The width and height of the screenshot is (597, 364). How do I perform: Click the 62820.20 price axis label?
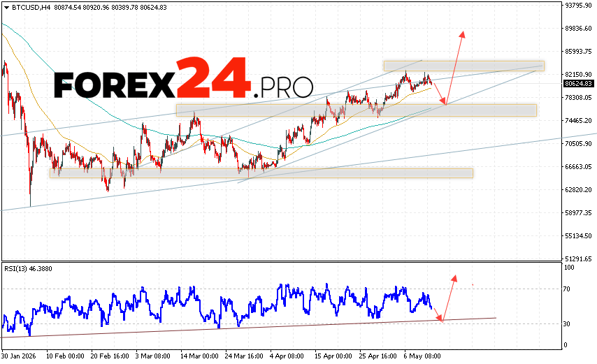(579, 190)
